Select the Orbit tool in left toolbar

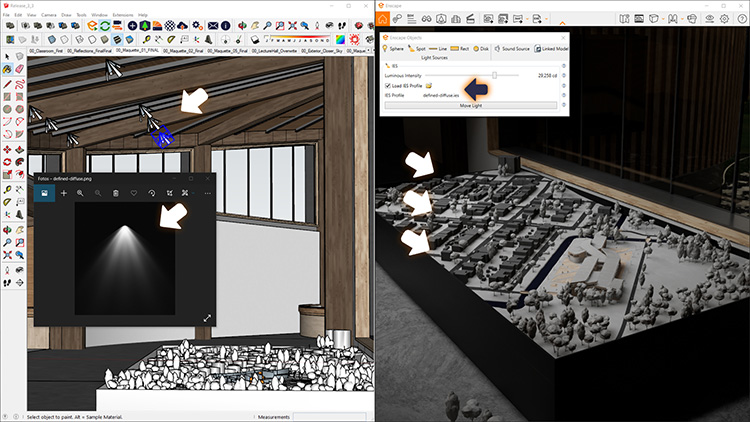[7, 230]
